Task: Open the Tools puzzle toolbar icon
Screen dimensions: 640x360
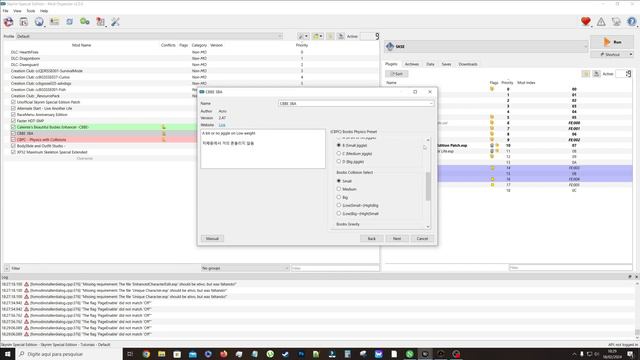Action: point(100,22)
